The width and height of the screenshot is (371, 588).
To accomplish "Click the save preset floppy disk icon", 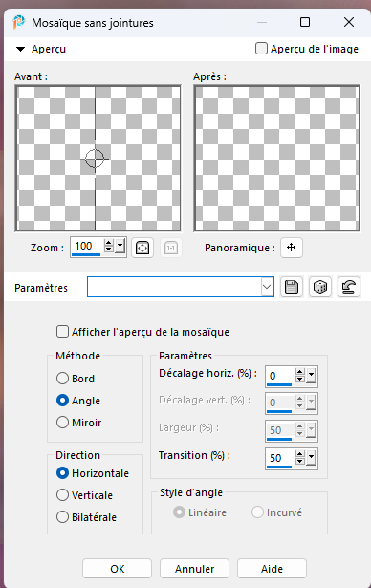I will click(292, 287).
